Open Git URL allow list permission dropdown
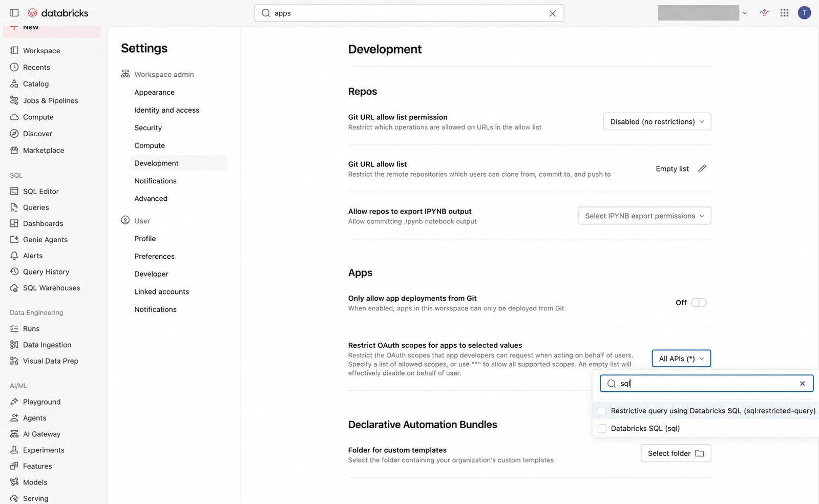819x504 pixels. point(657,121)
